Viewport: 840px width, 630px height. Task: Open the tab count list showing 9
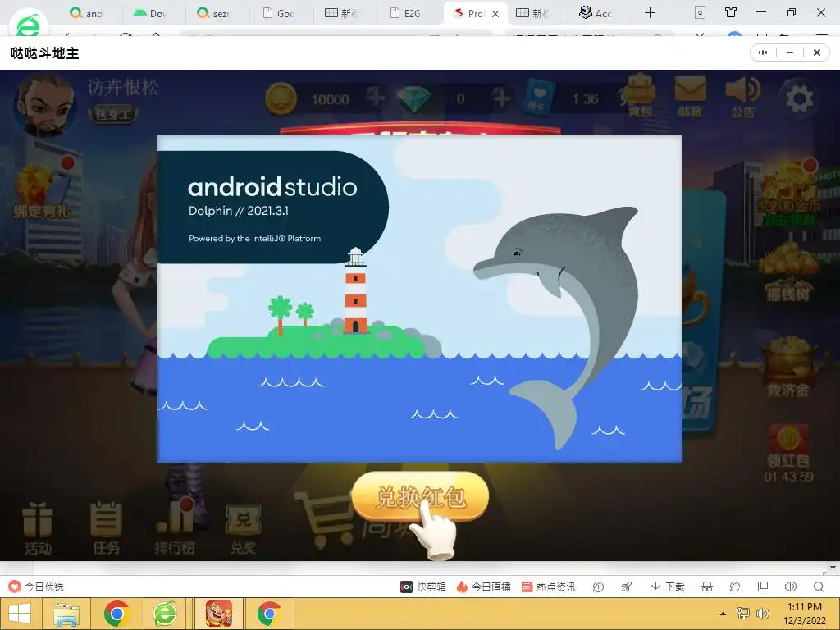(x=700, y=13)
